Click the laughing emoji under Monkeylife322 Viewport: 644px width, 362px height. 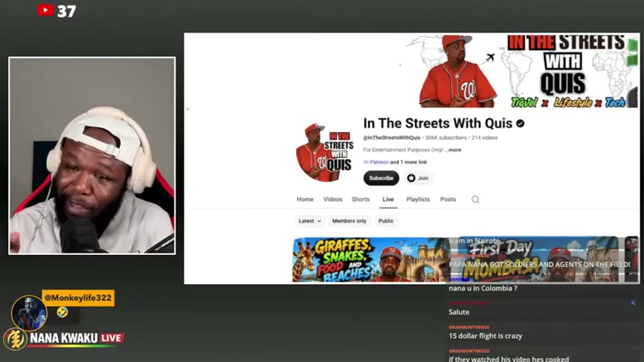(62, 312)
